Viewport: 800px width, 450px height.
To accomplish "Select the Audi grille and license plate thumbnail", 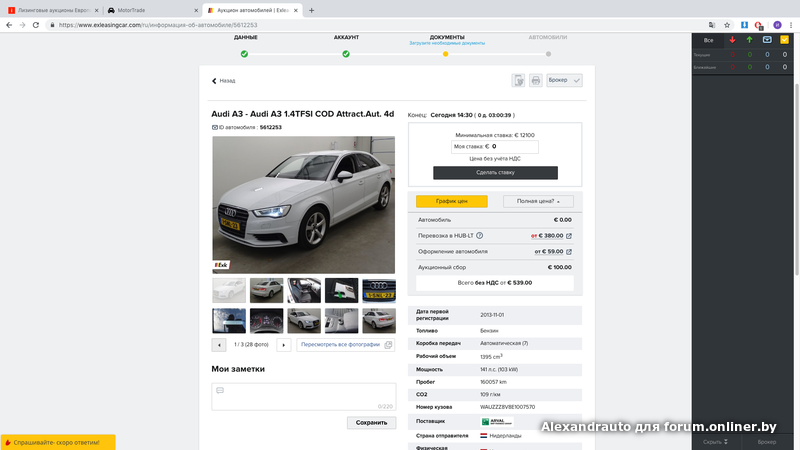I will click(x=379, y=290).
